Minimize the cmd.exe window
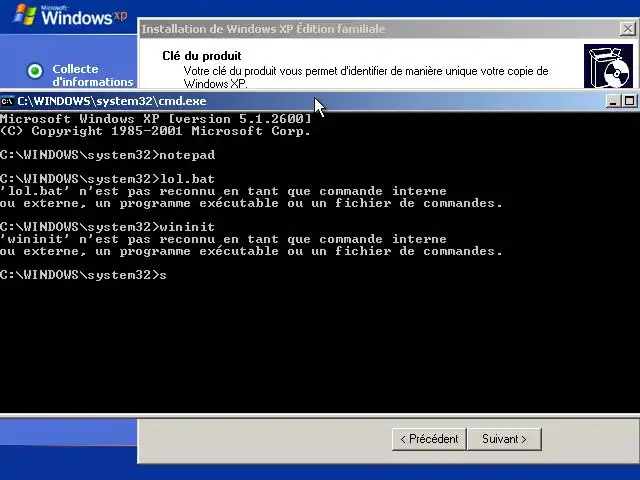640x480 pixels. [x=612, y=101]
